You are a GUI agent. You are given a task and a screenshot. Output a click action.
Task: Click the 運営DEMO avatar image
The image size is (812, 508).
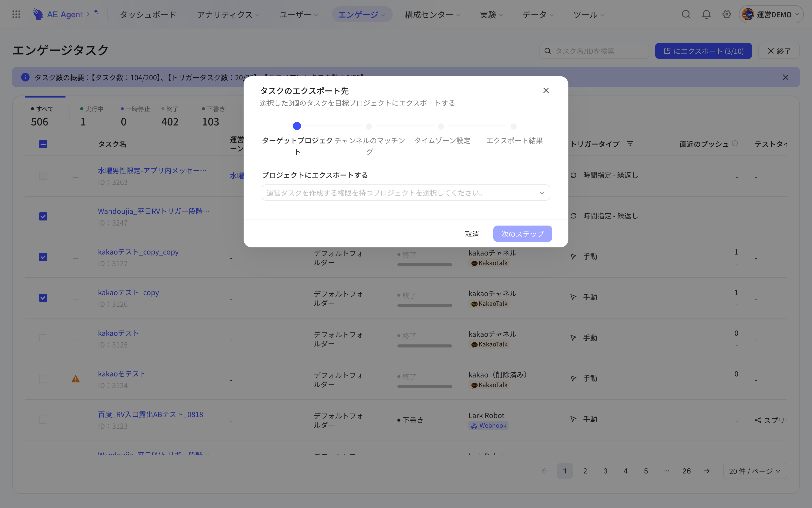[748, 14]
